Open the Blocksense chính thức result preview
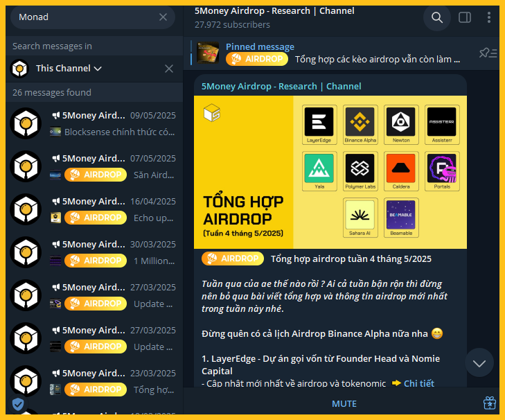Viewport: 505px width, 420px height. click(119, 132)
